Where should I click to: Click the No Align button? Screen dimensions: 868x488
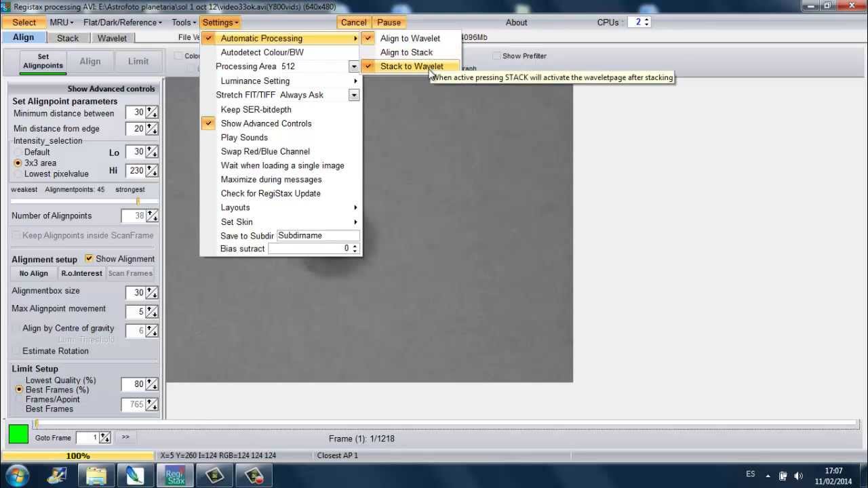pyautogui.click(x=34, y=273)
